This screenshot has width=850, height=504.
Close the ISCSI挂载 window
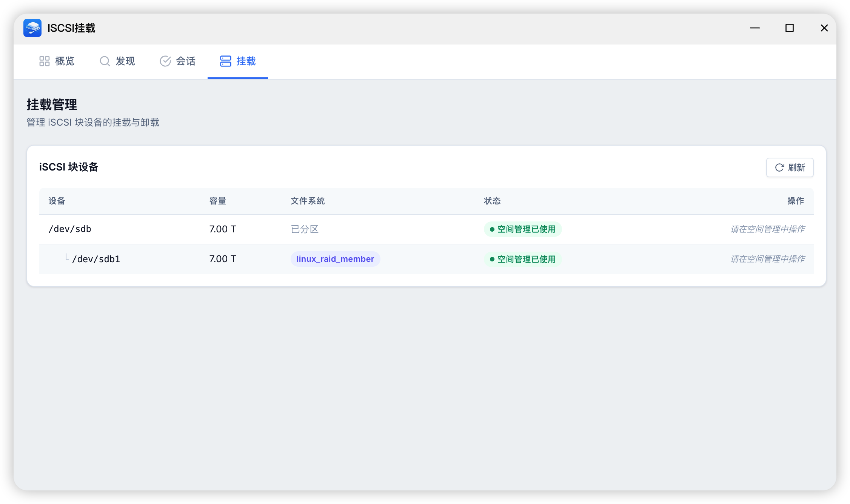tap(824, 28)
